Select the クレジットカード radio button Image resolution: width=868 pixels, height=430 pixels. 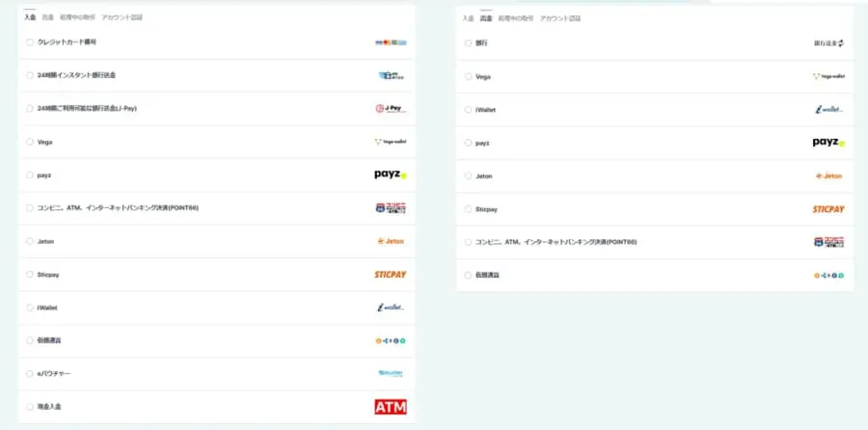pos(30,42)
